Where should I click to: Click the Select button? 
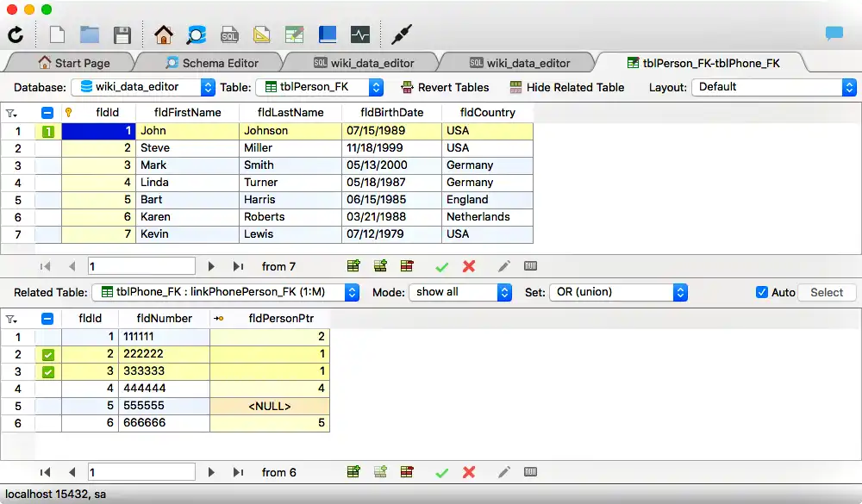click(x=827, y=292)
